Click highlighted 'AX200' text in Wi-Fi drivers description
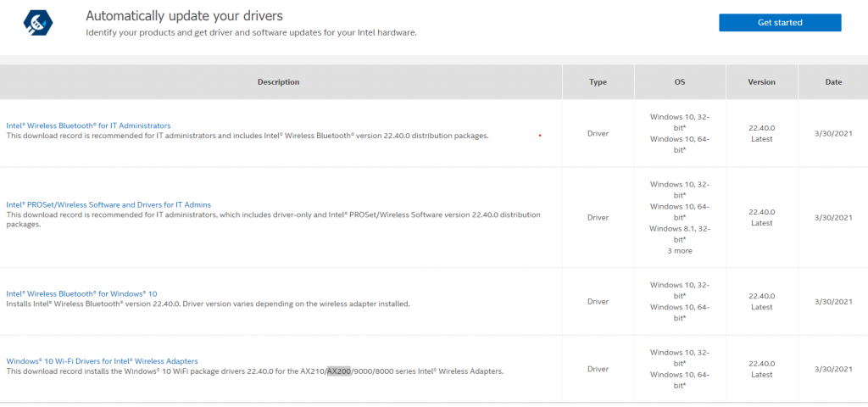The image size is (868, 407). point(339,371)
